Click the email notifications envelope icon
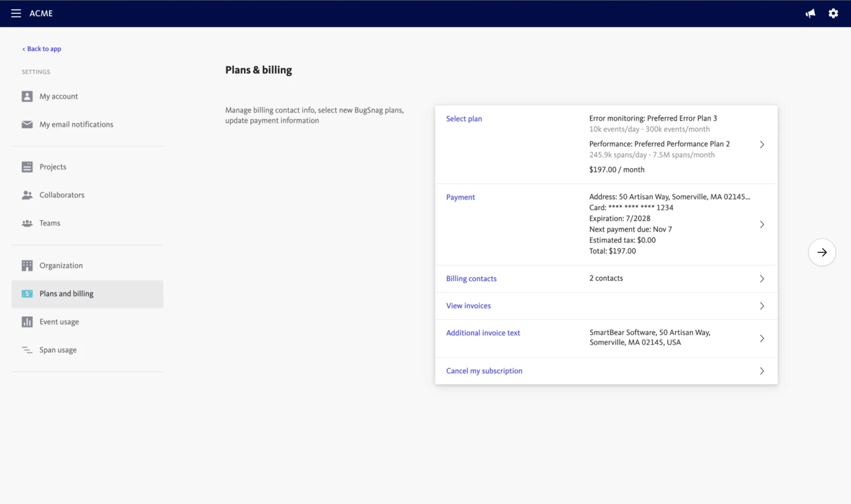The width and height of the screenshot is (851, 504). (x=27, y=125)
